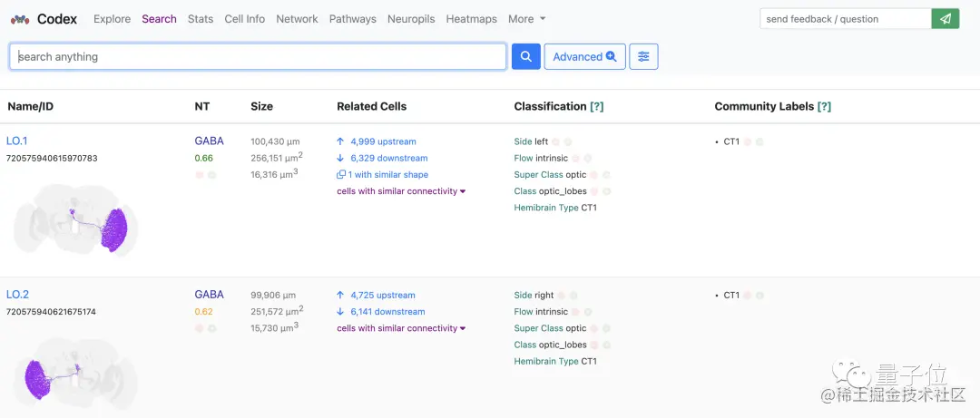The height and width of the screenshot is (418, 980).
Task: Open the Community Labels help [?] icon
Action: (824, 106)
